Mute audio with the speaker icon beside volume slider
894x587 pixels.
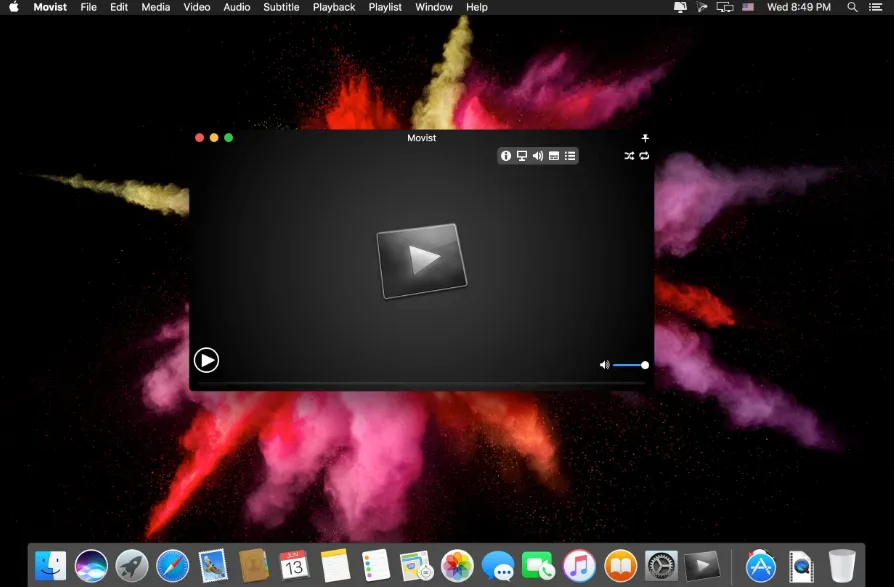(605, 365)
